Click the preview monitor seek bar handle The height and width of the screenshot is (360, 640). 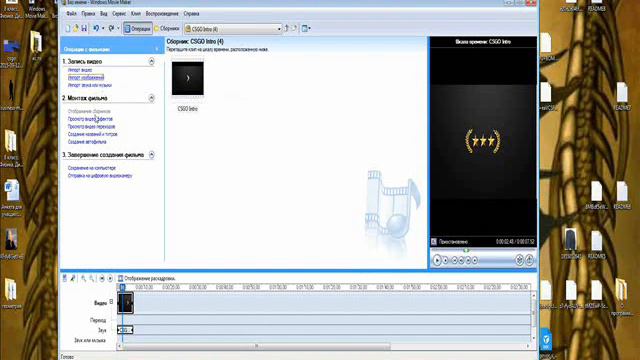[466, 251]
